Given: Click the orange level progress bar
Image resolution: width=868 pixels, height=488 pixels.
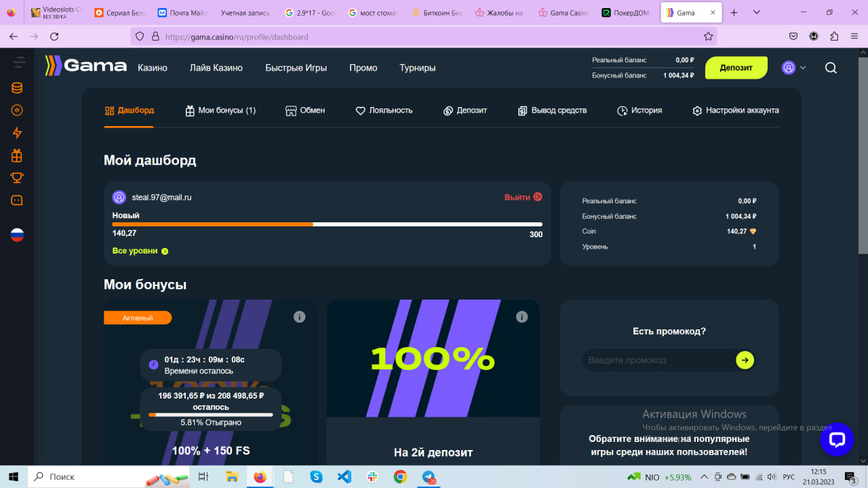Looking at the screenshot, I should [328, 224].
